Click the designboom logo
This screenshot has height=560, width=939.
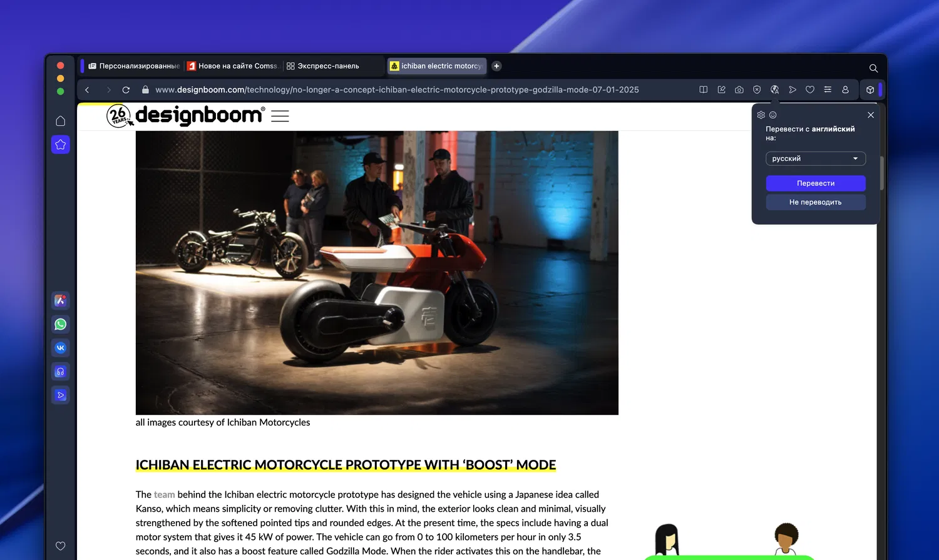(200, 115)
